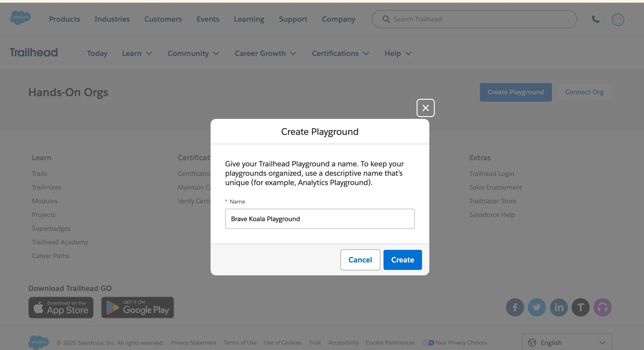Open the Facebook social icon
This screenshot has height=350, width=644.
click(x=515, y=307)
